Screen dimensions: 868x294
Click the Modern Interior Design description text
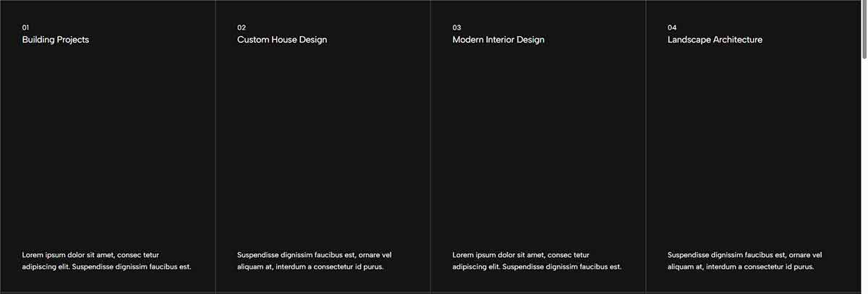coord(537,261)
